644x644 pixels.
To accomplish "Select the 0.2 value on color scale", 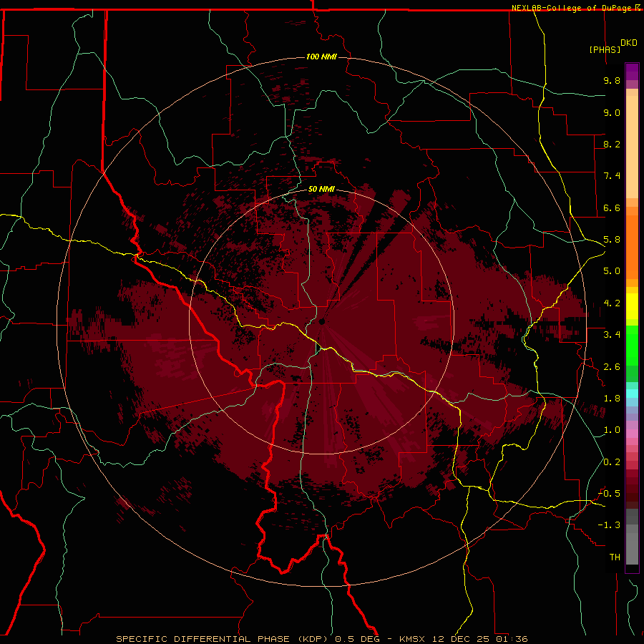I will (x=612, y=462).
